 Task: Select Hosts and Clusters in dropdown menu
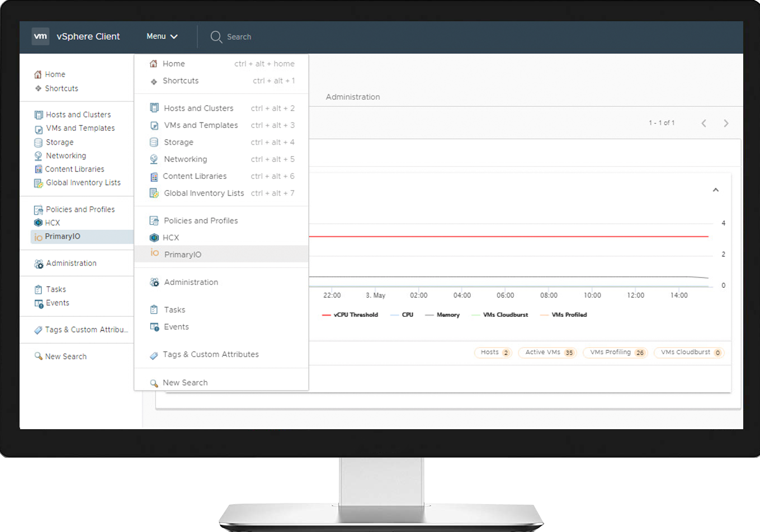pos(221,108)
